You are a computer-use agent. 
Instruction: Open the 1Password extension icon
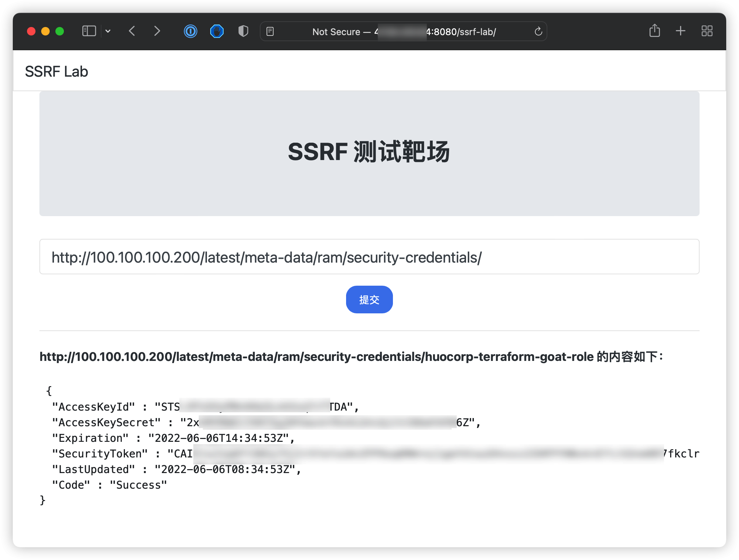click(191, 31)
